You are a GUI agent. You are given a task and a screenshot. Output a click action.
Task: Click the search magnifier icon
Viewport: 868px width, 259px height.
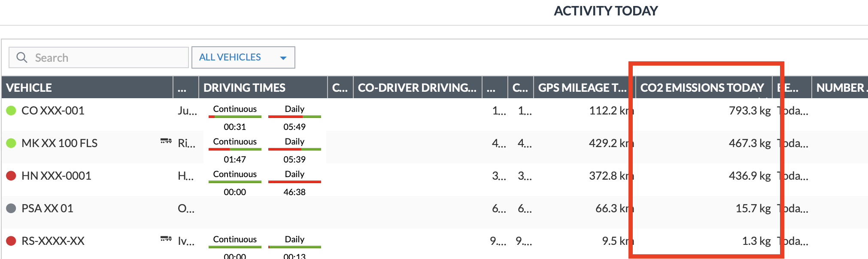point(22,57)
